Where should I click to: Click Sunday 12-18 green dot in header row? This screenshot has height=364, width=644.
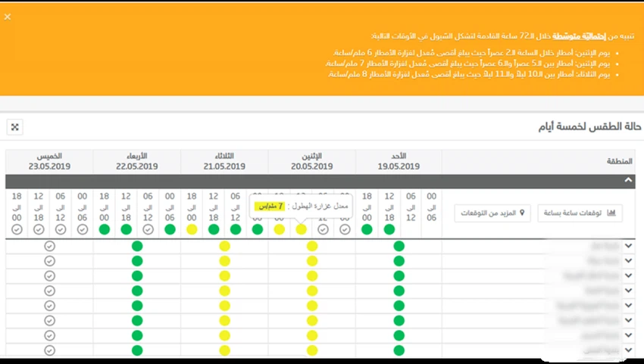tap(389, 229)
